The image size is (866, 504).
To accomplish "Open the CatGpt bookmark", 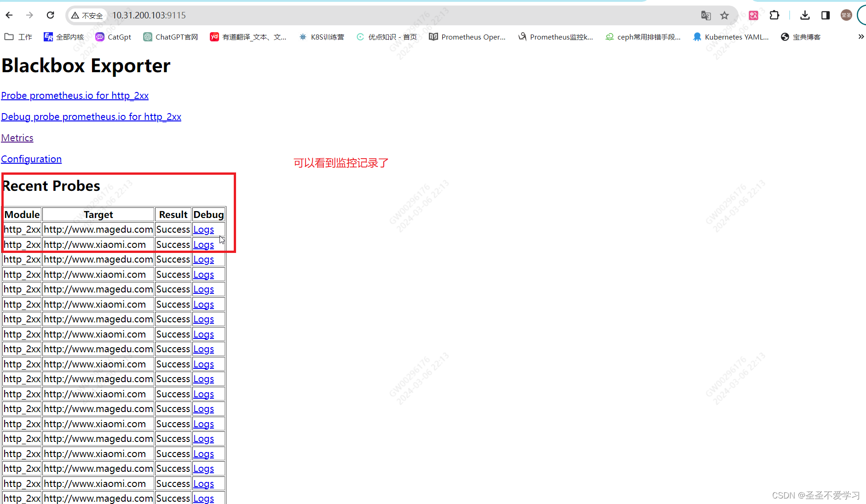I will (113, 37).
